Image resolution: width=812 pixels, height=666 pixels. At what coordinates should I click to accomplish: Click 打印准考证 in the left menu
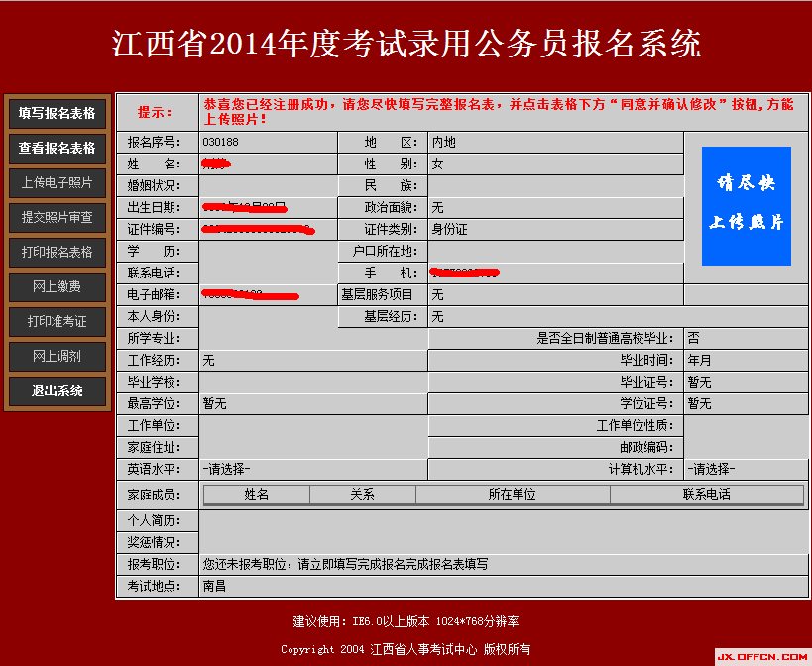(58, 321)
